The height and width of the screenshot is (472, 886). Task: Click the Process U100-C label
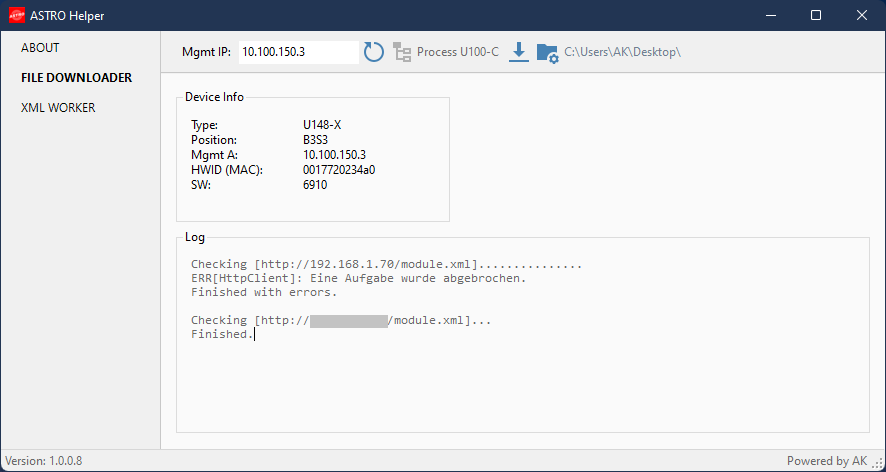pos(458,52)
